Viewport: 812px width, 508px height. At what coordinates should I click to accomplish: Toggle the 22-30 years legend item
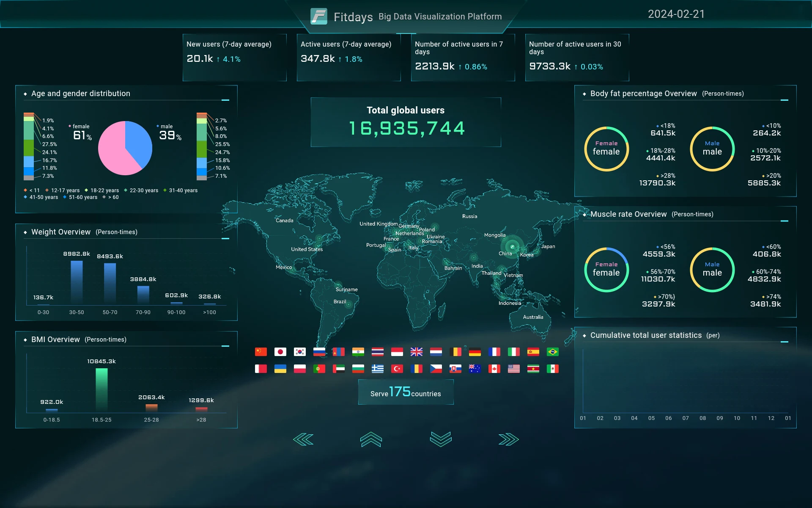pos(141,190)
